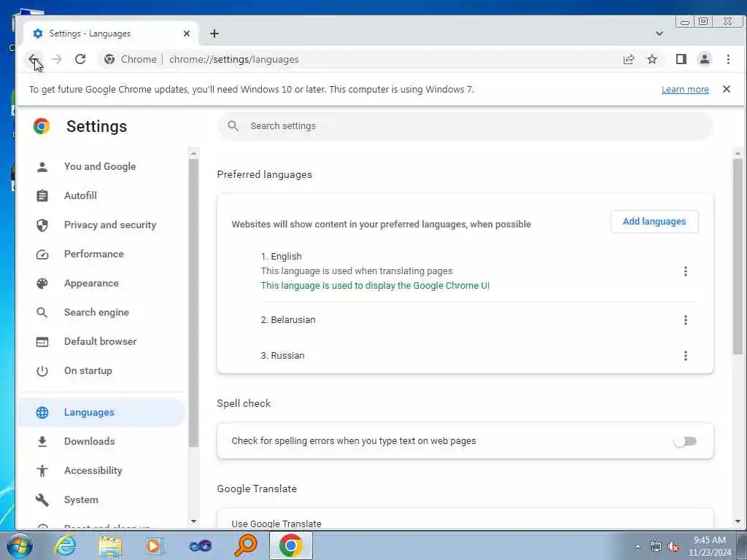Open On startup settings
Image resolution: width=747 pixels, height=560 pixels.
[x=88, y=370]
